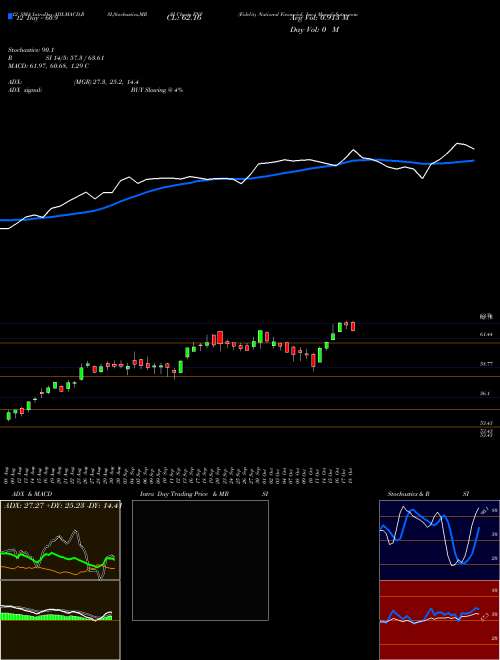Click the first green candlestick at chart start

click(x=8, y=416)
